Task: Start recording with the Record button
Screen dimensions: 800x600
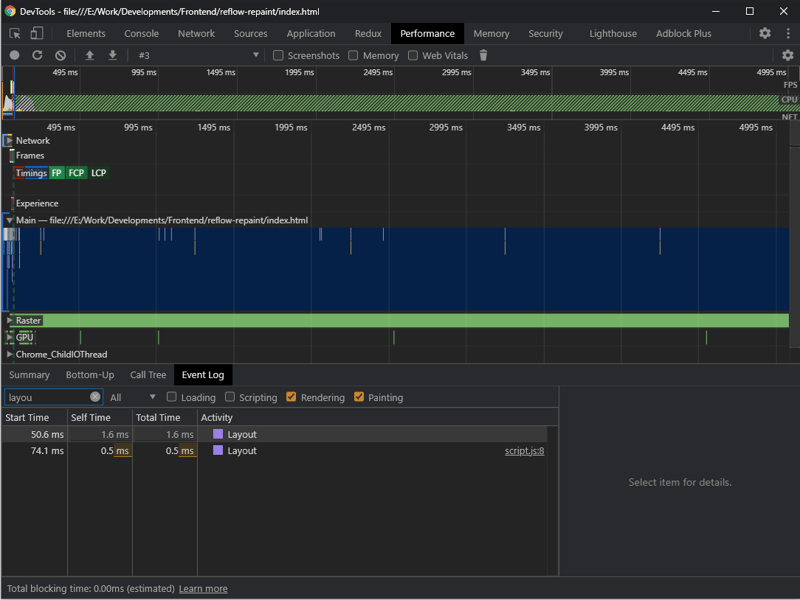Action: (14, 55)
